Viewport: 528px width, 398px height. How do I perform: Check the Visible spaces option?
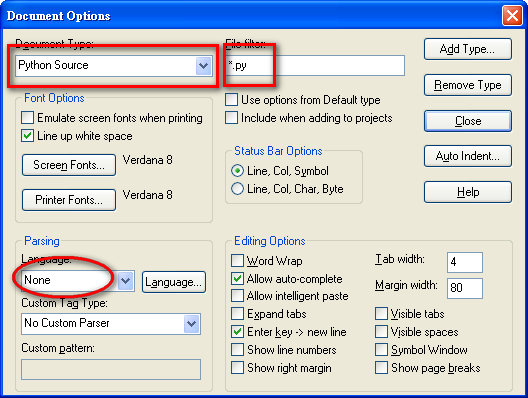click(381, 332)
